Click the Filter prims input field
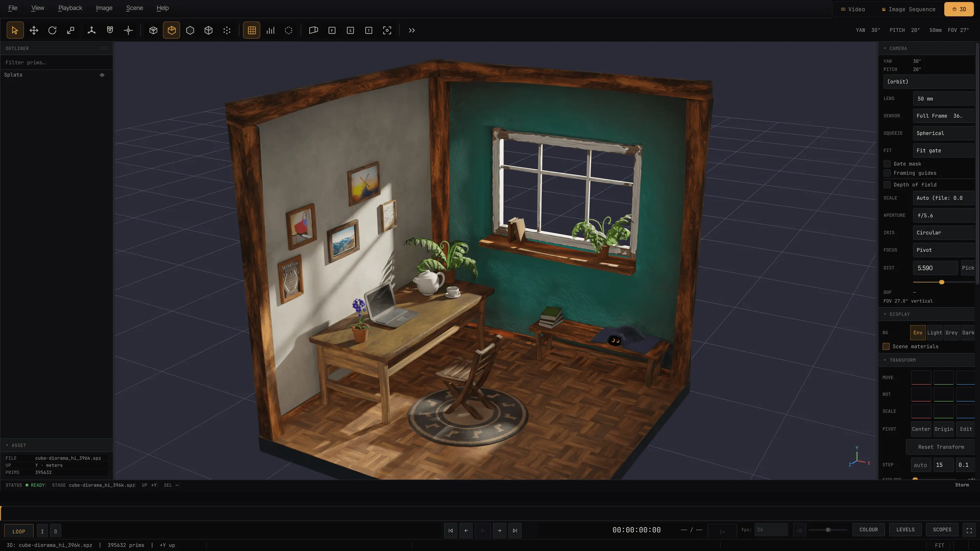The height and width of the screenshot is (551, 980). click(x=56, y=62)
